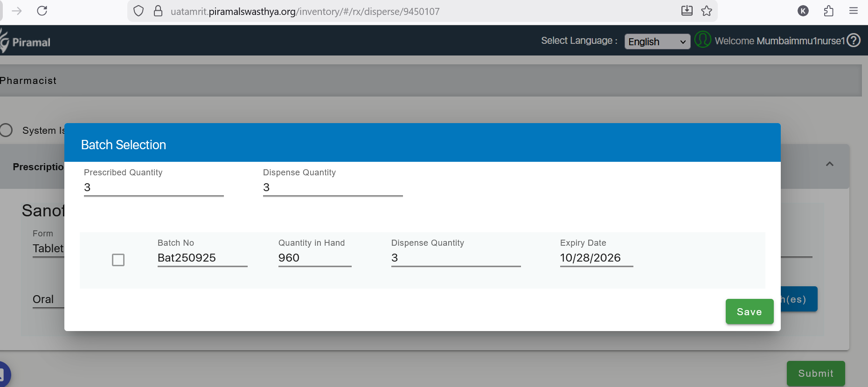868x387 pixels.
Task: Click the Submit button
Action: click(815, 373)
